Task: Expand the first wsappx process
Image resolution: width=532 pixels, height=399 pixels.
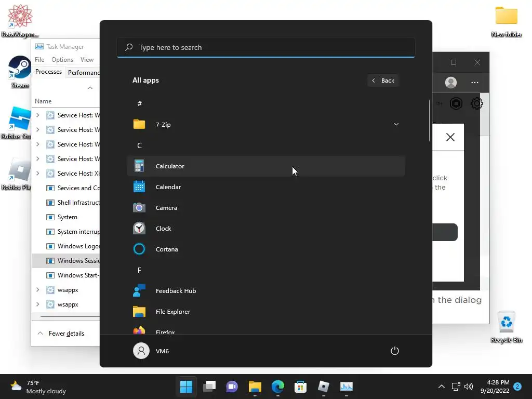Action: click(37, 290)
